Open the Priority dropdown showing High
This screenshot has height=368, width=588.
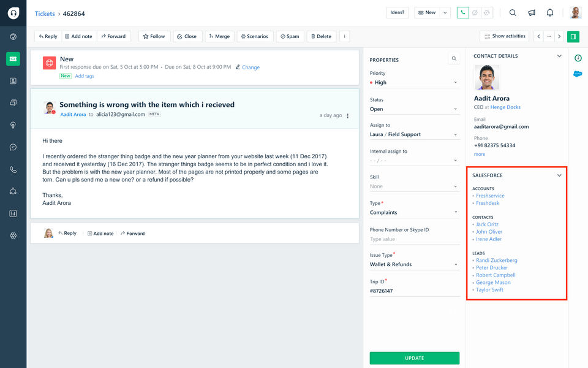click(413, 83)
